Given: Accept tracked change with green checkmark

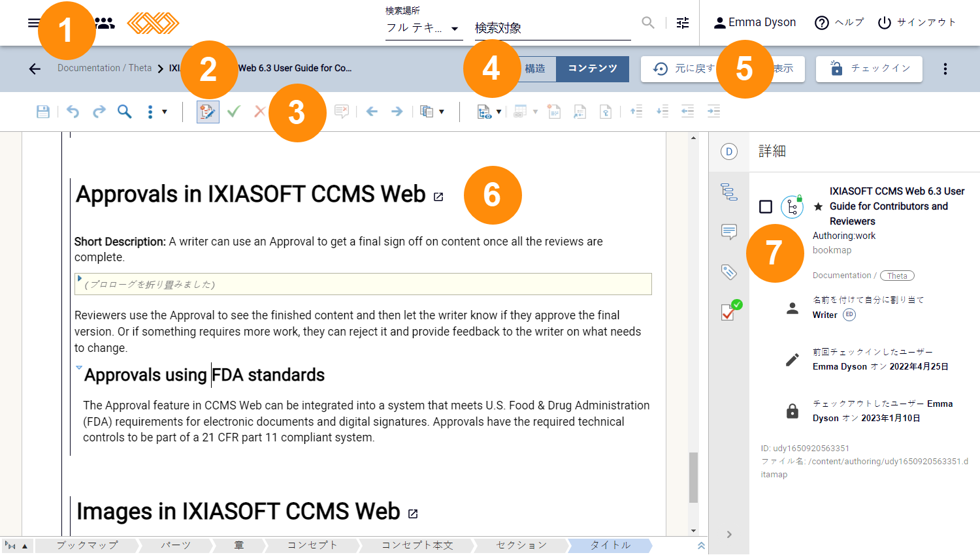Looking at the screenshot, I should click(233, 112).
